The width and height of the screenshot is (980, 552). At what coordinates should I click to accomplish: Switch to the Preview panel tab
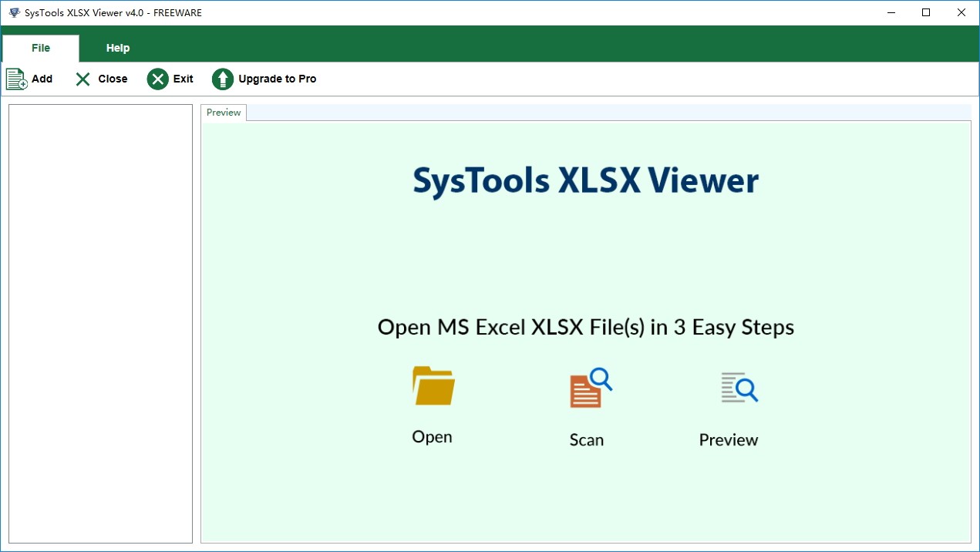[x=224, y=113]
